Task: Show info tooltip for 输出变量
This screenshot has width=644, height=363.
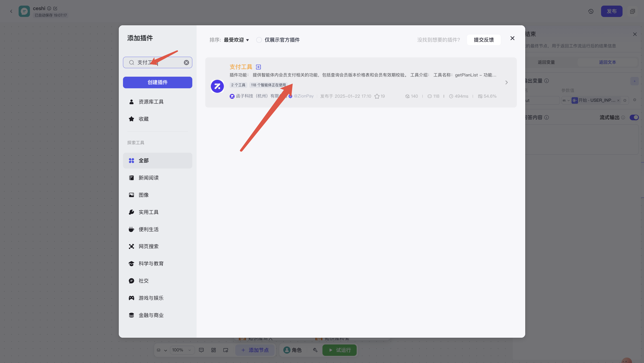Action: (547, 81)
